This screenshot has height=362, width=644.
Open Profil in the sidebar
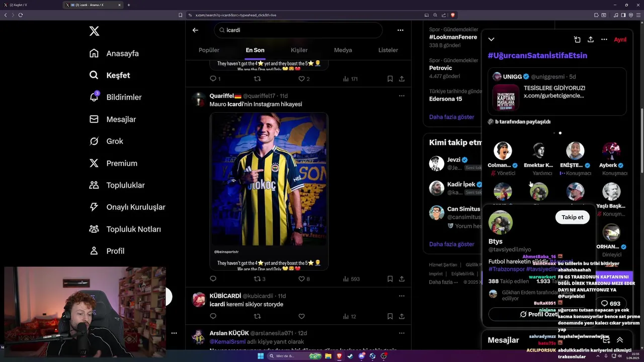tap(107, 251)
